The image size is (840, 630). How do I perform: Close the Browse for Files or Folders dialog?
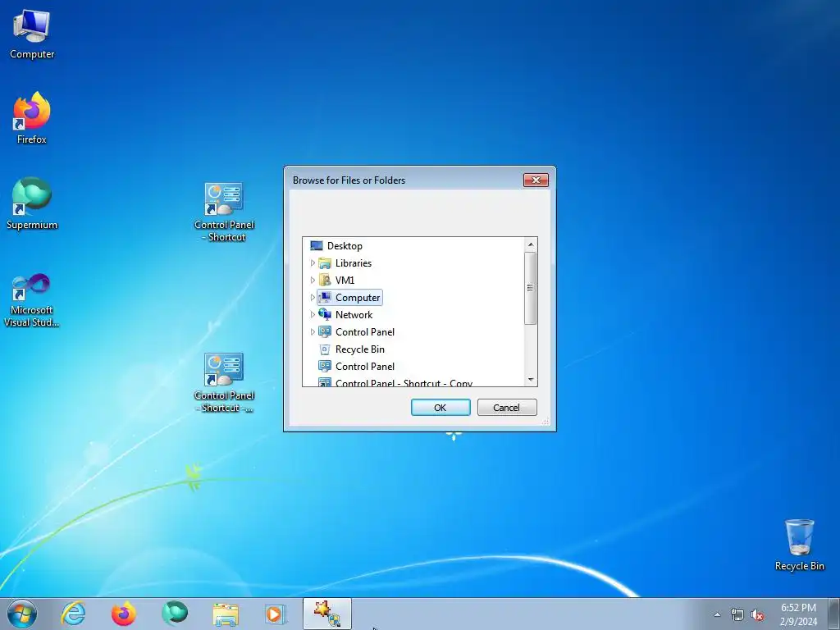coord(536,180)
